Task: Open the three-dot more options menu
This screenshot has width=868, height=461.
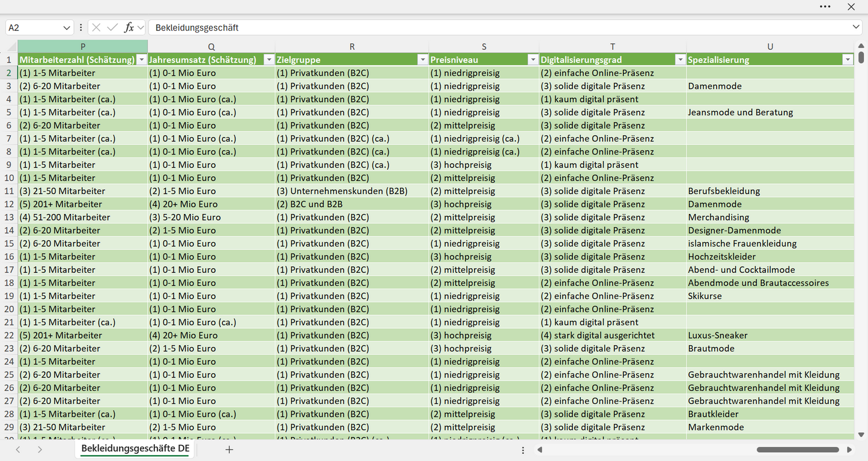Action: pos(825,7)
